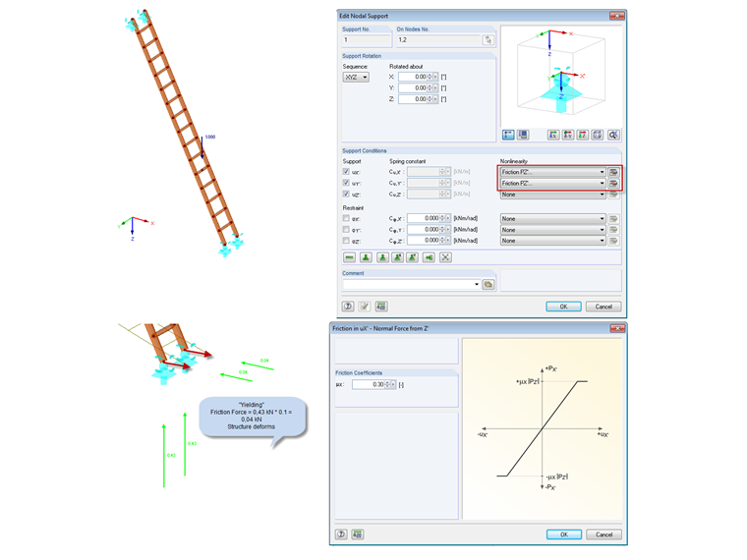Uncheck the uY' support checkbox
This screenshot has width=747, height=560.
coord(346,183)
